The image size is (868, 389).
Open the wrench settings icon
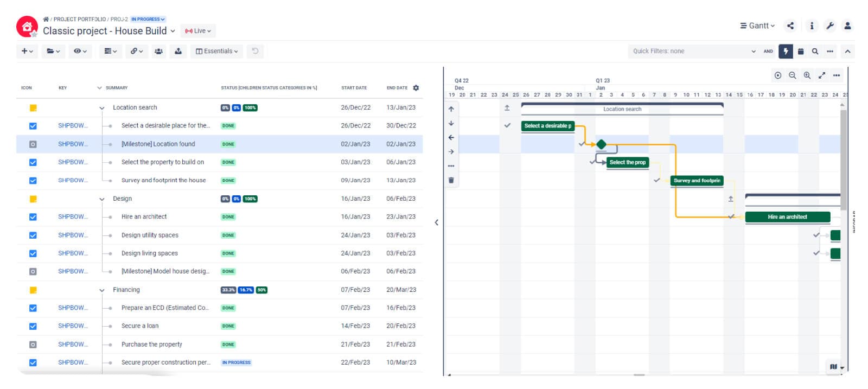[x=830, y=25]
